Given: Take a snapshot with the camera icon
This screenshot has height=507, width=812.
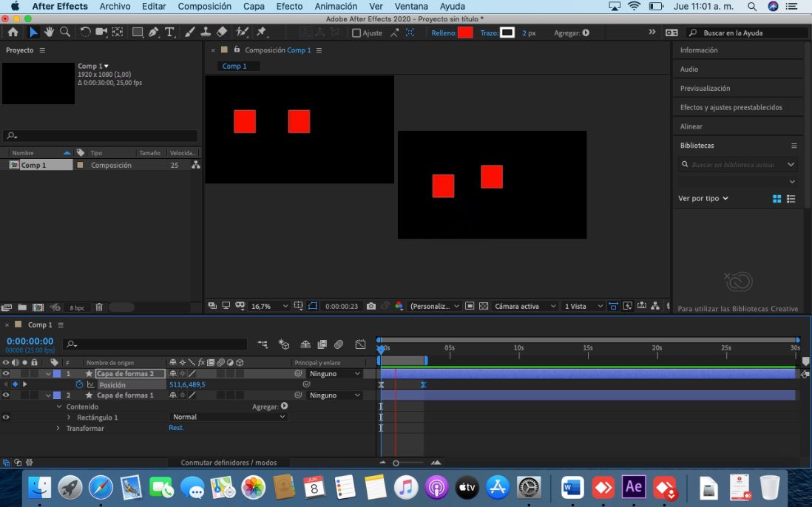Looking at the screenshot, I should (x=371, y=305).
